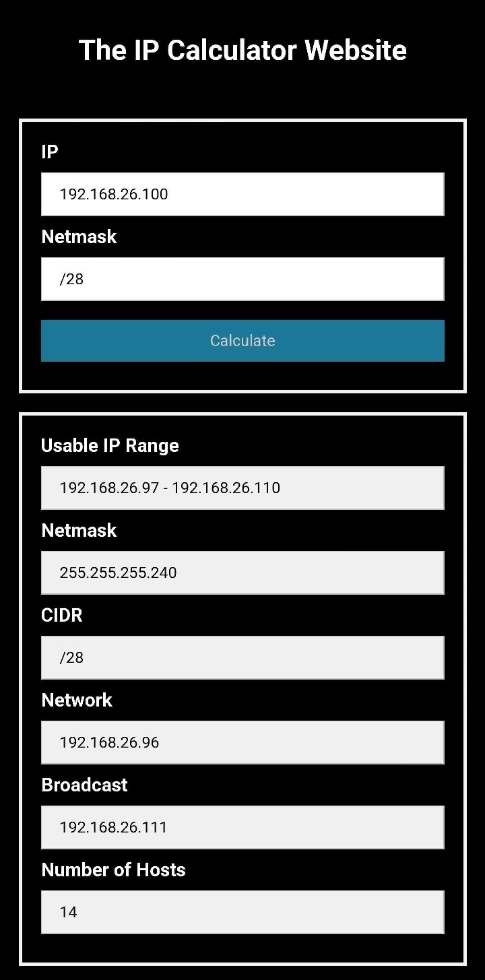Click the Usable IP Range result box
Image resolution: width=485 pixels, height=980 pixels.
[243, 488]
